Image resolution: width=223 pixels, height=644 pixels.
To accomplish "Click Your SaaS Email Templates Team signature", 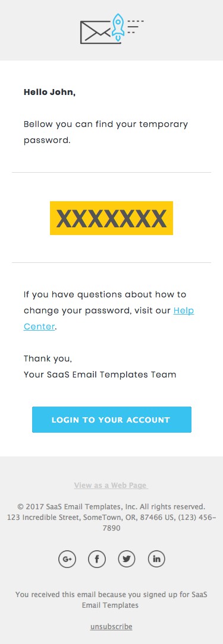I will (x=100, y=375).
